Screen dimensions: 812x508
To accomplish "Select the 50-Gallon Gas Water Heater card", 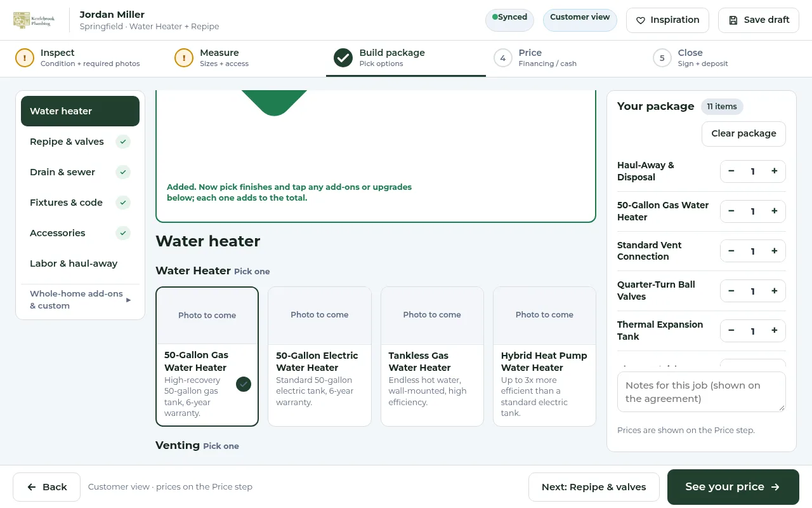I will click(x=207, y=356).
